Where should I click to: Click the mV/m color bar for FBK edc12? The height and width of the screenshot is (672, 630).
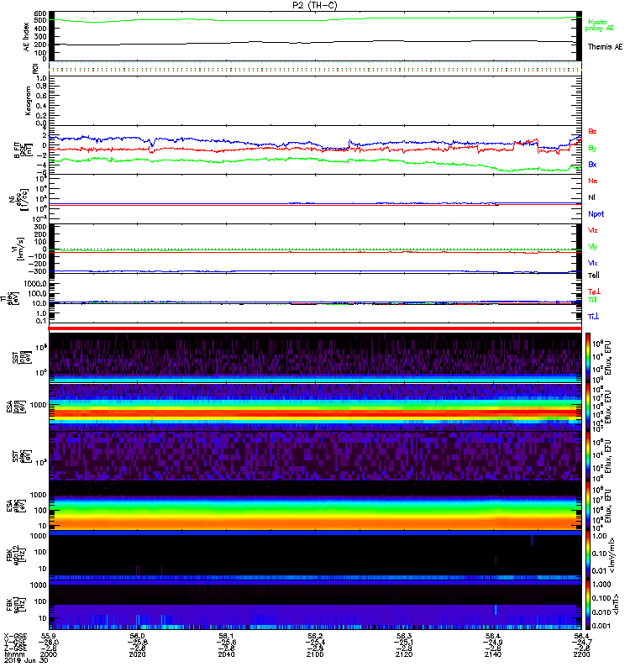click(588, 555)
